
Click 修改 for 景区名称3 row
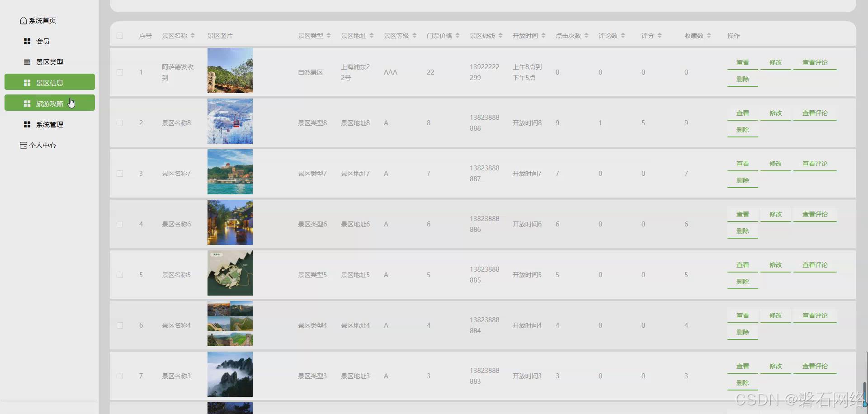point(776,367)
